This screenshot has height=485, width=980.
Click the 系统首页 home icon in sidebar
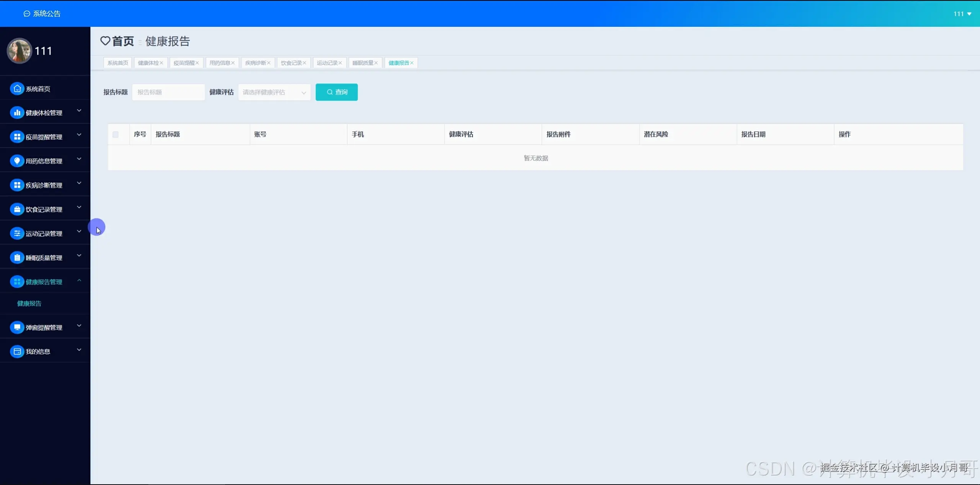(x=17, y=88)
